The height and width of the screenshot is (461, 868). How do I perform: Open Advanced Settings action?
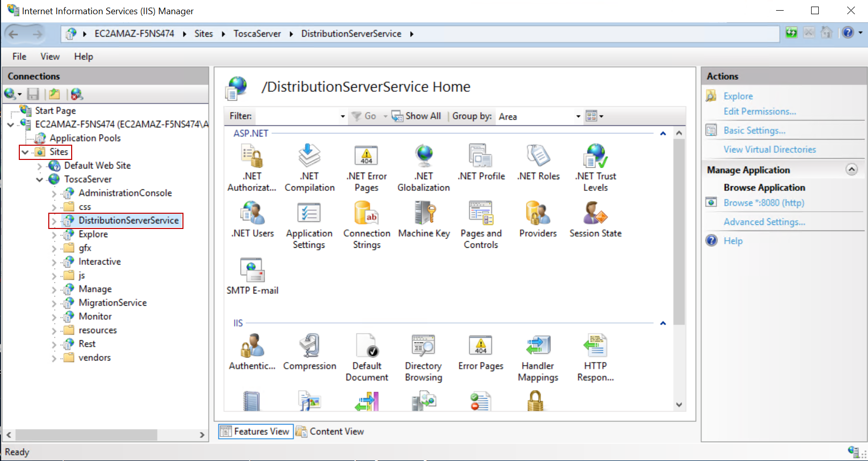[x=764, y=222]
